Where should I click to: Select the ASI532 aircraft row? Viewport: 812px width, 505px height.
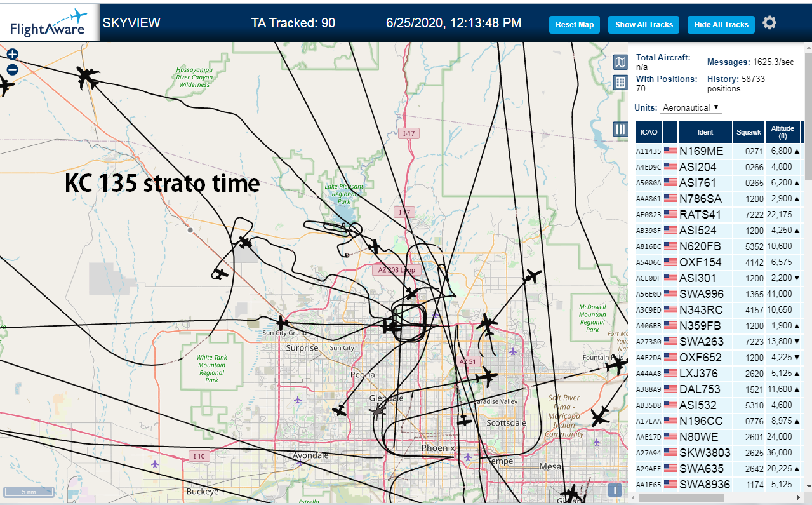click(718, 405)
